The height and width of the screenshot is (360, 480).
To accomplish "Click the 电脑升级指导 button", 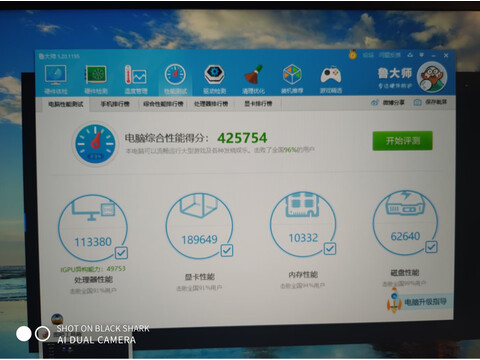I will (425, 302).
